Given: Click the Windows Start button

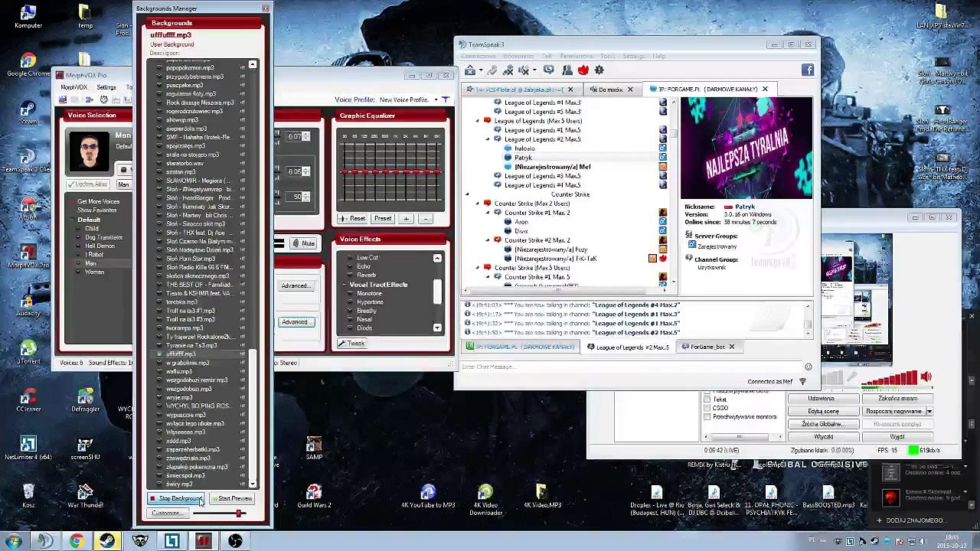Looking at the screenshot, I should point(14,542).
